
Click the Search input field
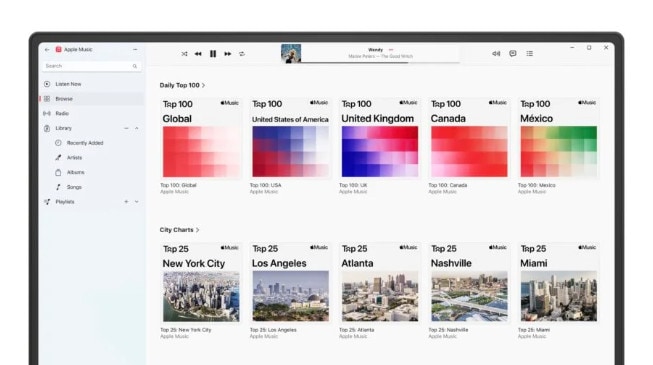tap(92, 66)
